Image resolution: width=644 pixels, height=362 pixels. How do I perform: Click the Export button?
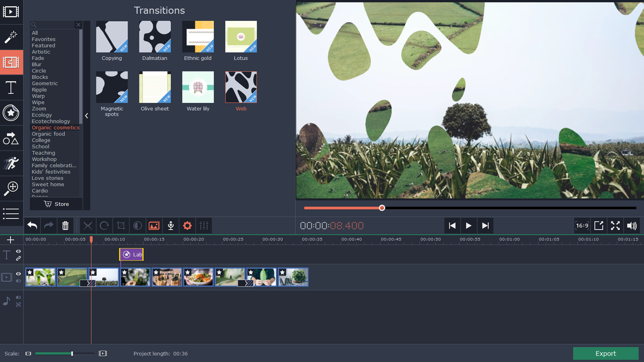pyautogui.click(x=606, y=353)
